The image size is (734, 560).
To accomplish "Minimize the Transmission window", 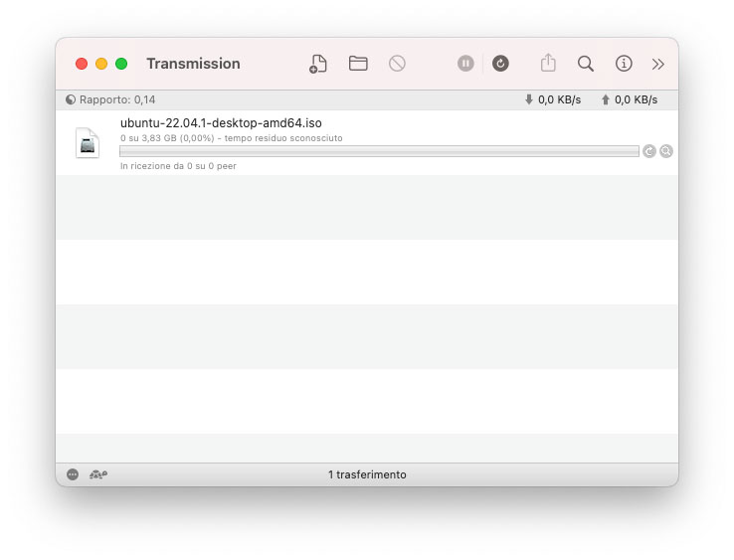I will click(x=101, y=64).
